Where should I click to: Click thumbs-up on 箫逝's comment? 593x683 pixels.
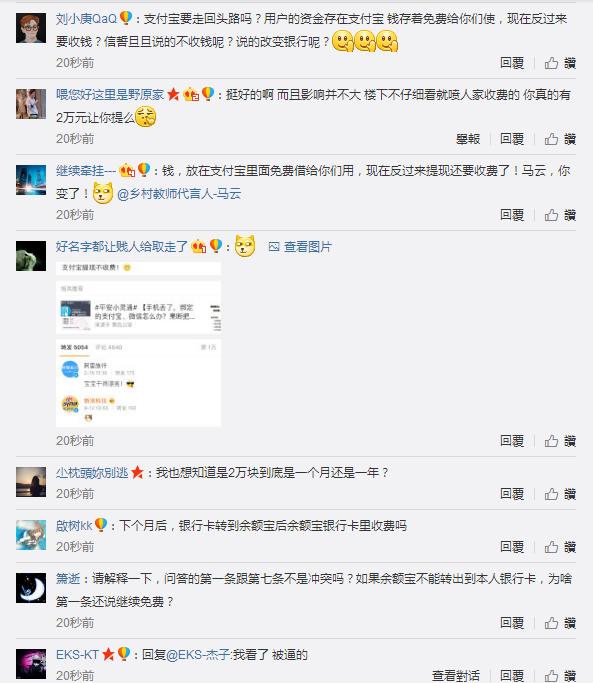tap(560, 623)
